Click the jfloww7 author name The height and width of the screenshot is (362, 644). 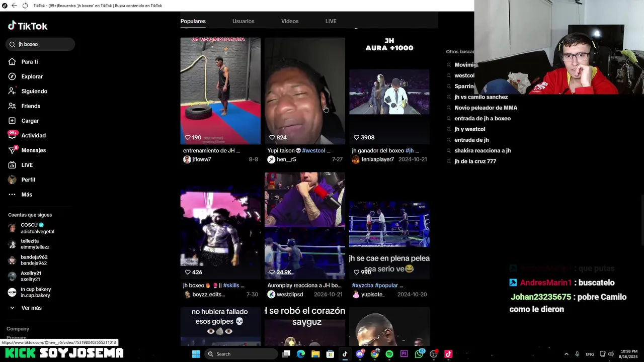click(x=201, y=159)
